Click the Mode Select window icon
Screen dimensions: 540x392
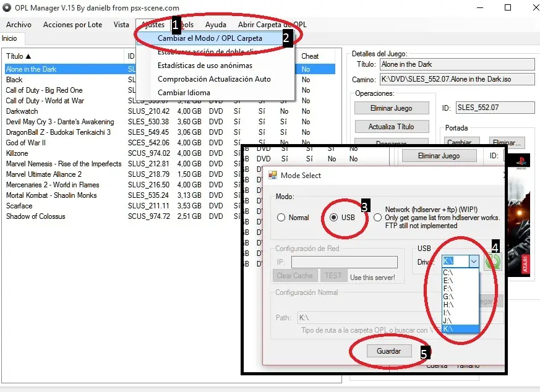click(273, 175)
